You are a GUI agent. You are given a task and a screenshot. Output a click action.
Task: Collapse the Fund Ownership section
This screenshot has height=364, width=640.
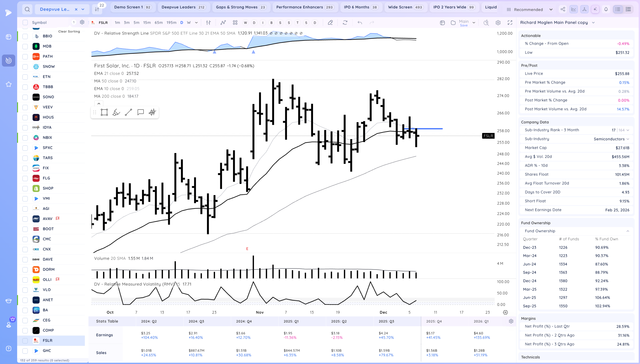click(x=627, y=231)
